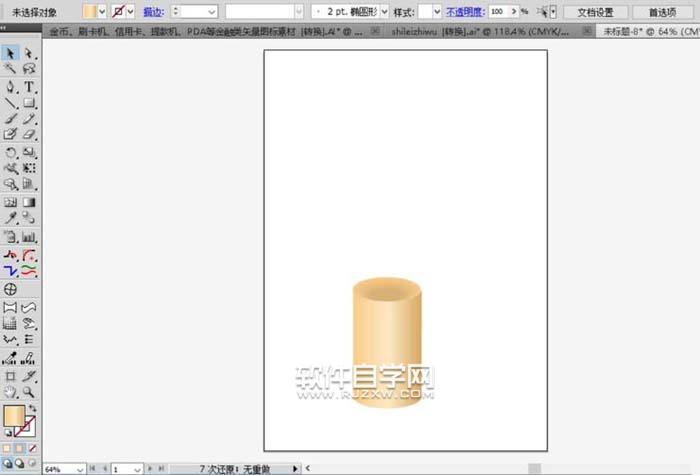Click the large Fill color swatch
700x475 pixels.
[16, 416]
